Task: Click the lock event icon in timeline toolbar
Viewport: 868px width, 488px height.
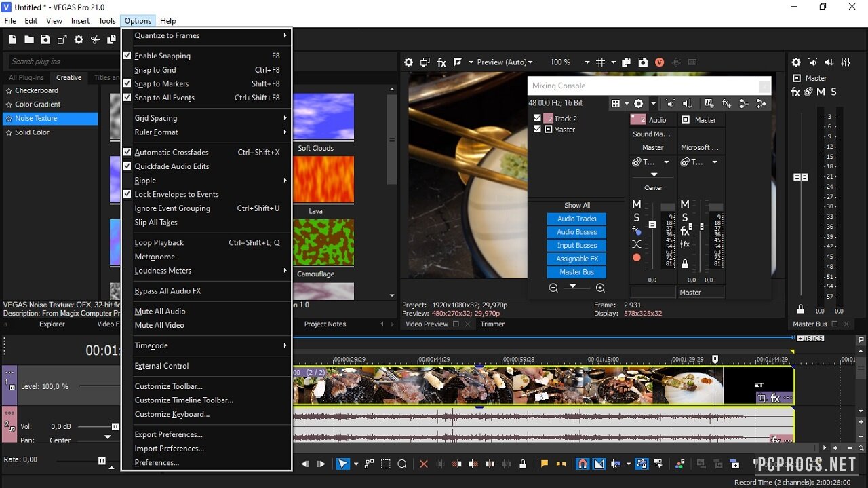Action: [x=523, y=464]
